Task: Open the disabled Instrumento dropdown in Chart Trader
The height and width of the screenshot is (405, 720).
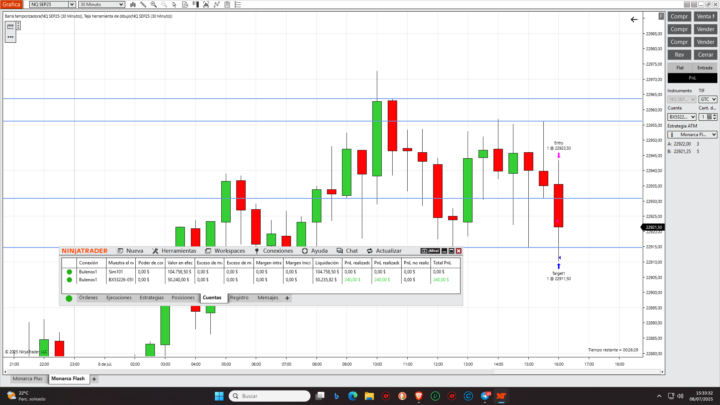Action: tap(682, 99)
